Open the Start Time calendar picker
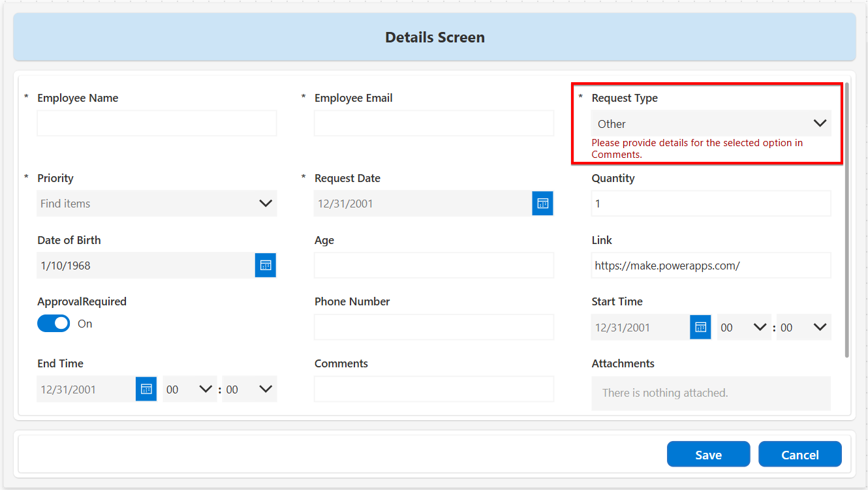The width and height of the screenshot is (868, 490). point(700,328)
